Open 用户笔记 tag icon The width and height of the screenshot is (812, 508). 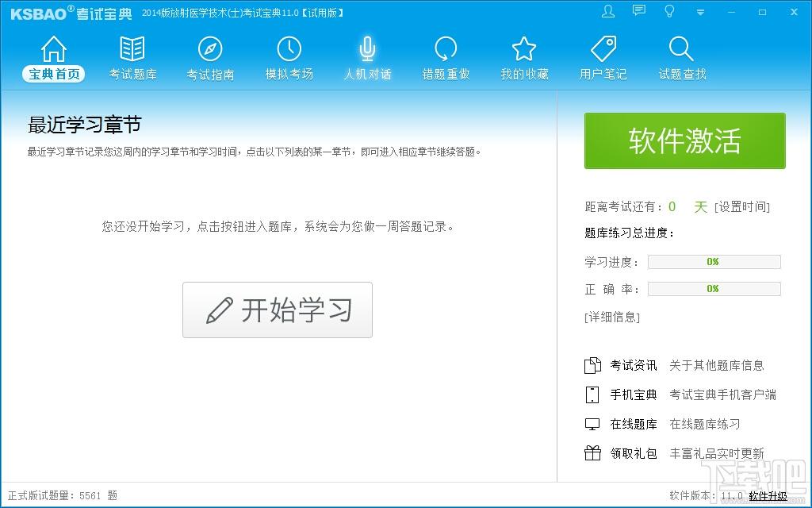click(603, 49)
